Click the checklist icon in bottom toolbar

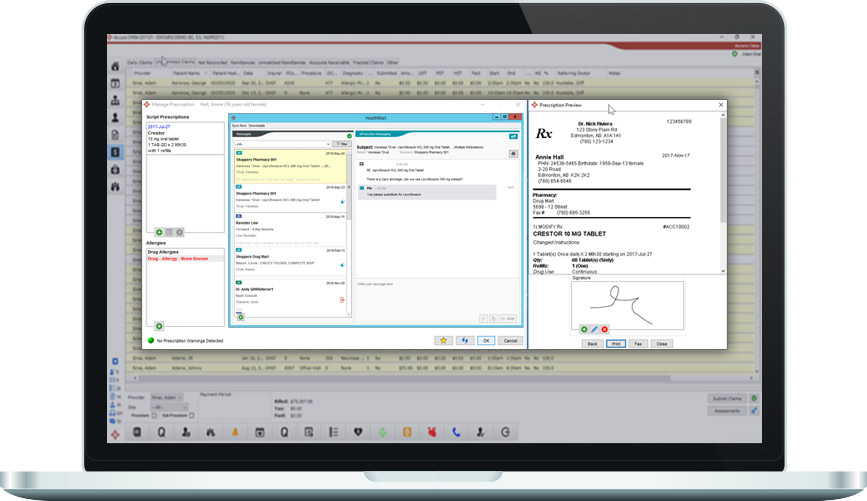pyautogui.click(x=333, y=432)
